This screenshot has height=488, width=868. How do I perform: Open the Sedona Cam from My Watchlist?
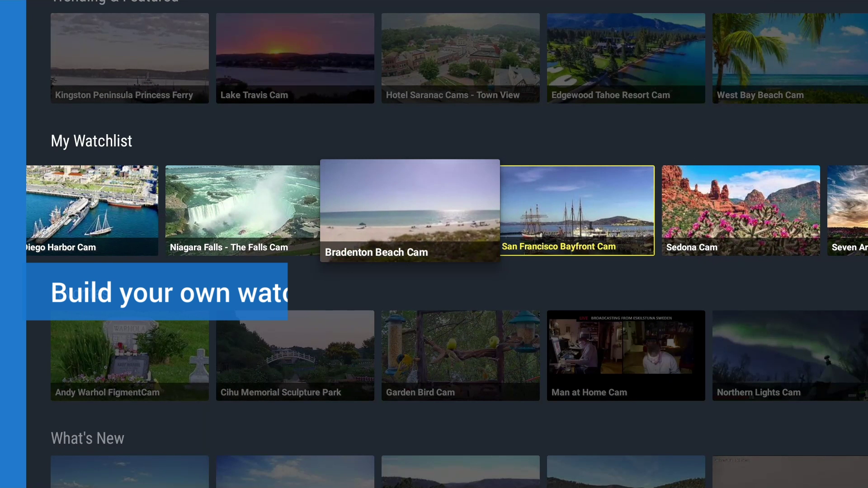[x=741, y=210]
